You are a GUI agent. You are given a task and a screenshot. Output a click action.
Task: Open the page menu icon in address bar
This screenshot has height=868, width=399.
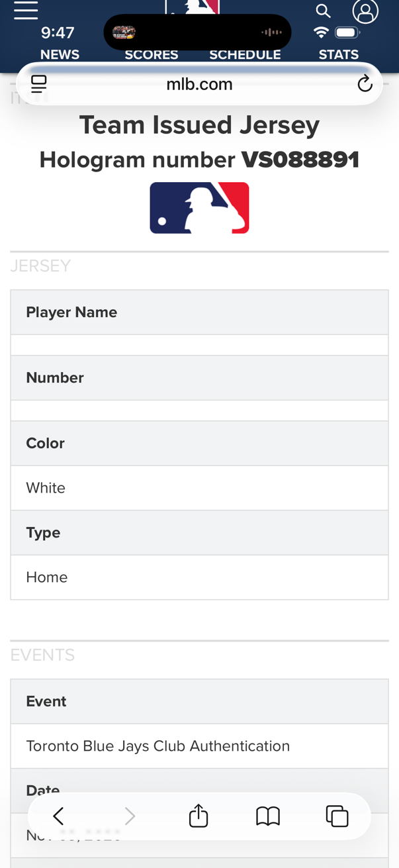[39, 84]
